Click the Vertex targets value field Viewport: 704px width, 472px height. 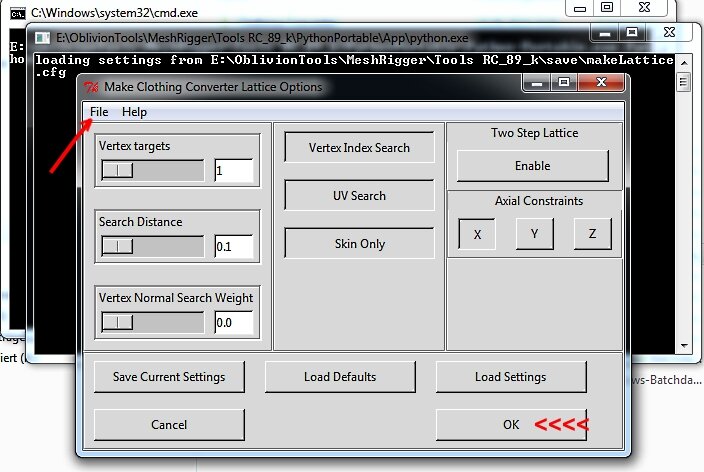point(233,171)
